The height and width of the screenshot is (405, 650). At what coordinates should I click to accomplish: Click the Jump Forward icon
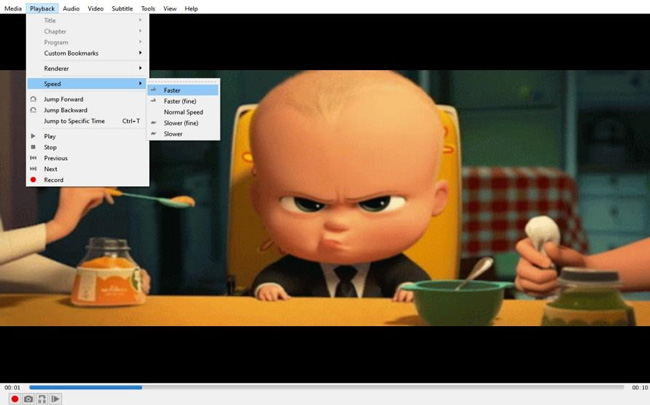click(x=33, y=99)
